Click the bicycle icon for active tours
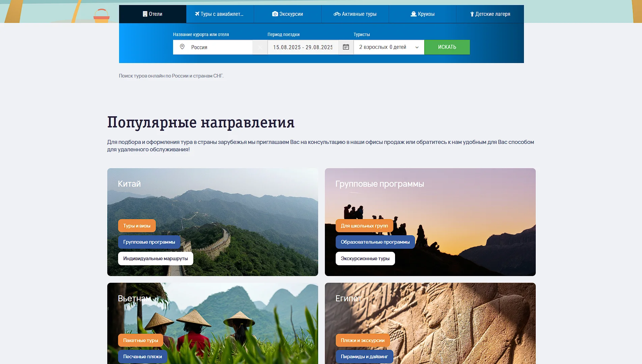This screenshot has width=642, height=364. (337, 14)
